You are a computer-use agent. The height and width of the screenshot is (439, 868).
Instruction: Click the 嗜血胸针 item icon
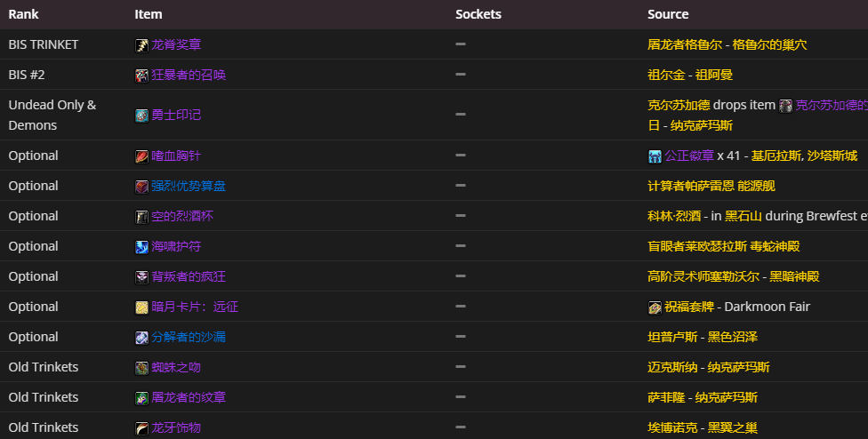coord(141,156)
